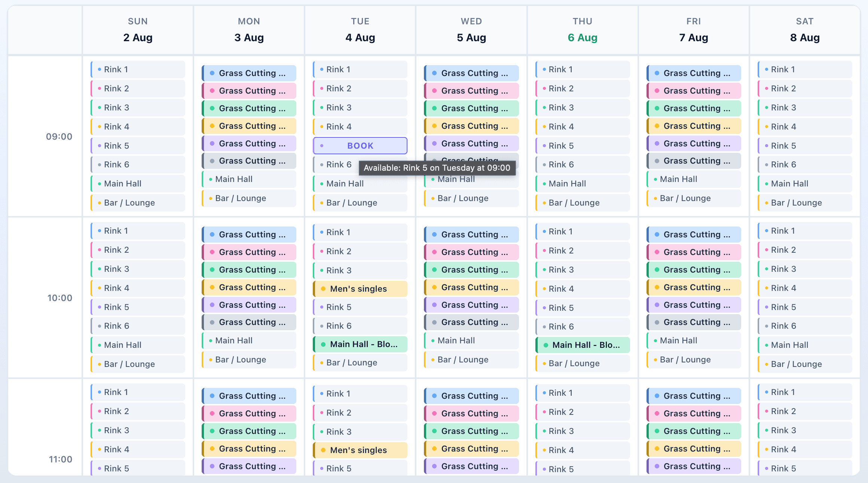Select Rink 5 on Sunday at 10:00
Screen dimensions: 868x483
[138, 307]
